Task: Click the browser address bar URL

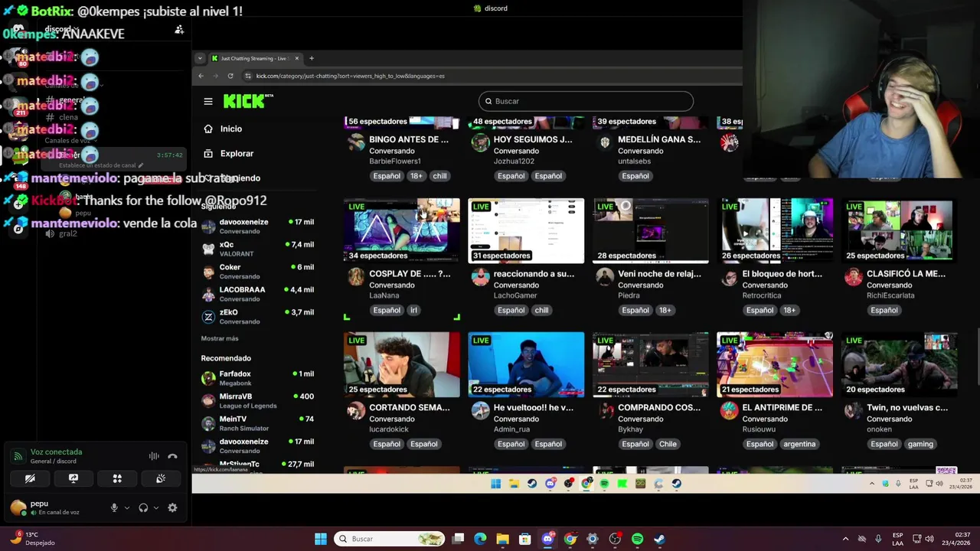Action: click(350, 76)
